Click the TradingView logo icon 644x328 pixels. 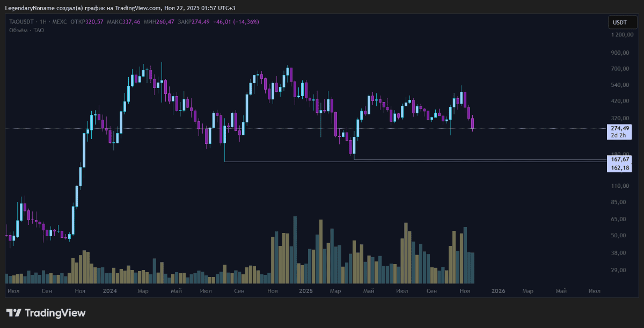(x=13, y=313)
